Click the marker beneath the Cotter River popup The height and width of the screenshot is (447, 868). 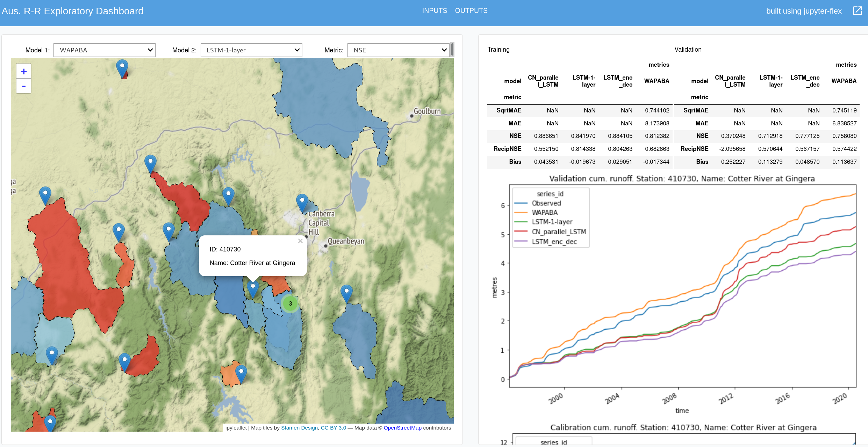tap(253, 289)
